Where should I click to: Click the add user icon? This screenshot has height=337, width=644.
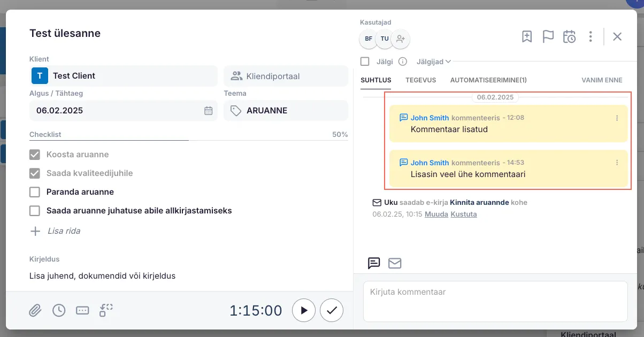pyautogui.click(x=401, y=39)
